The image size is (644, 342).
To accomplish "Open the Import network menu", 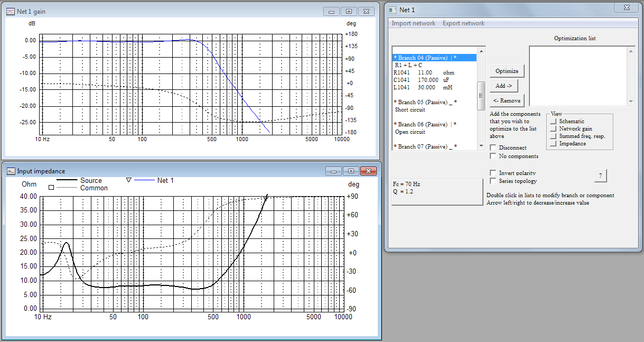I will [414, 23].
